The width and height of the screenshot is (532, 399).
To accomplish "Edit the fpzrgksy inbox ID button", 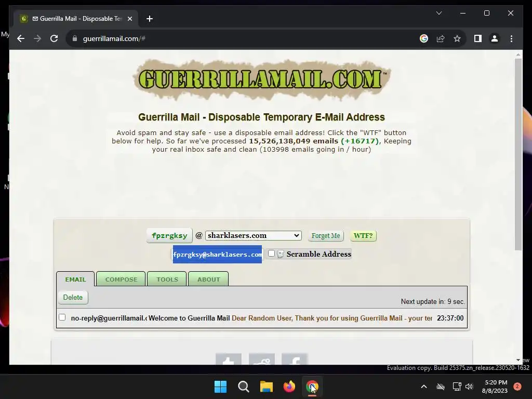I will pyautogui.click(x=169, y=235).
